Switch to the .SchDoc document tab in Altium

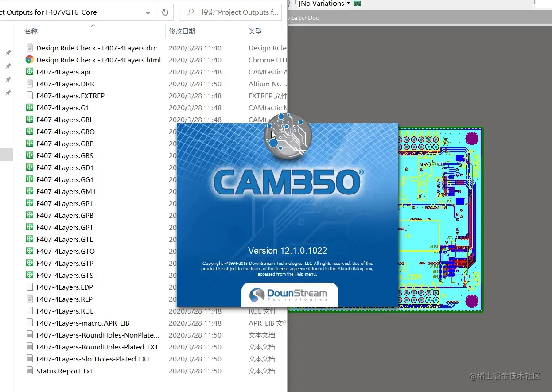tap(303, 18)
